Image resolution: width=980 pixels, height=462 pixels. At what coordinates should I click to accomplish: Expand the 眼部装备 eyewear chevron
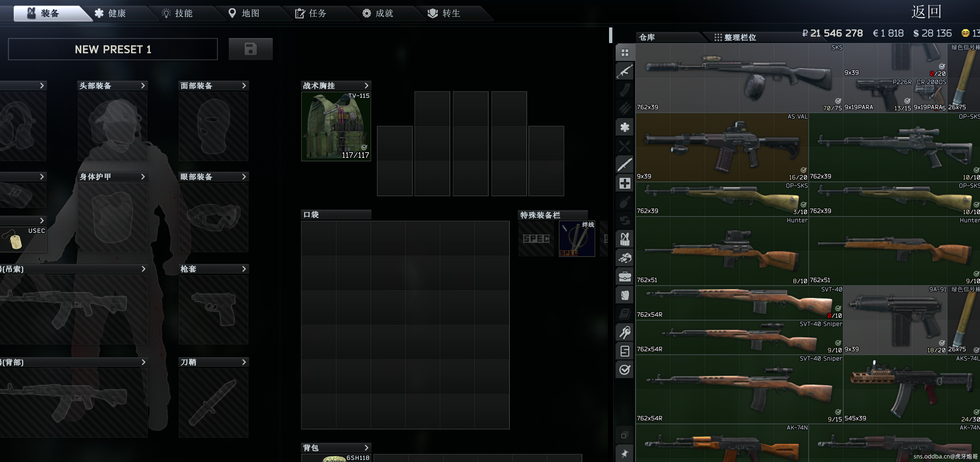click(244, 176)
